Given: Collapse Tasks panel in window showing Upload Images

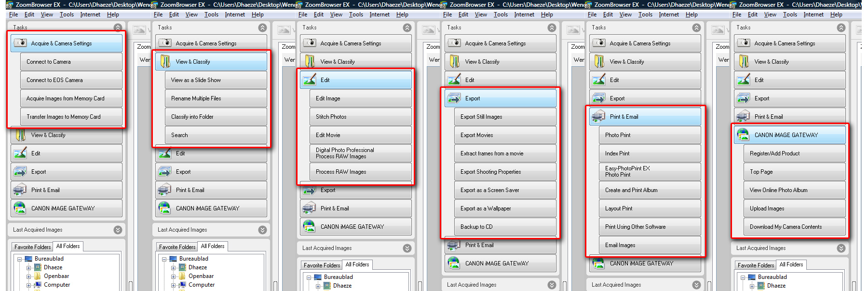Looking at the screenshot, I should (x=841, y=28).
